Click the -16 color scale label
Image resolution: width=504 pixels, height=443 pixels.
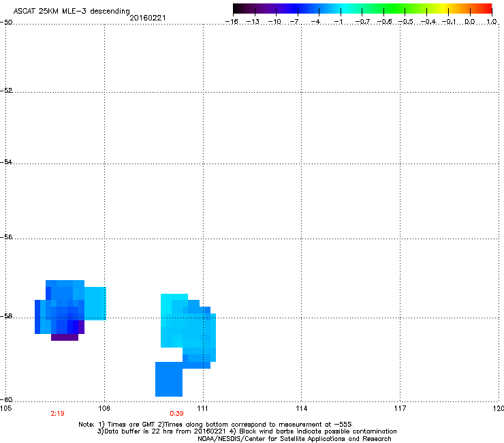coord(232,22)
